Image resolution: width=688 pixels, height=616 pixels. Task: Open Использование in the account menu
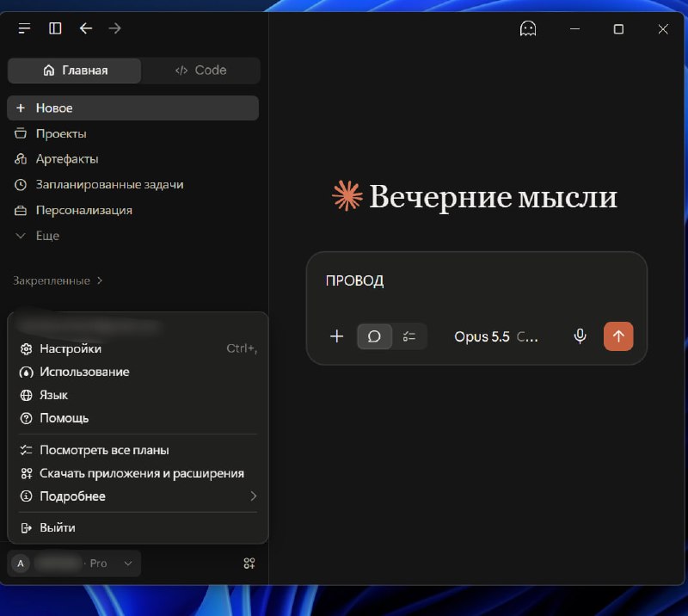(x=138, y=372)
